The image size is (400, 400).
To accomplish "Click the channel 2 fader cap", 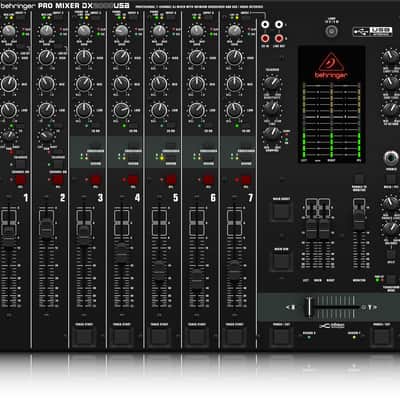I will (x=46, y=229).
